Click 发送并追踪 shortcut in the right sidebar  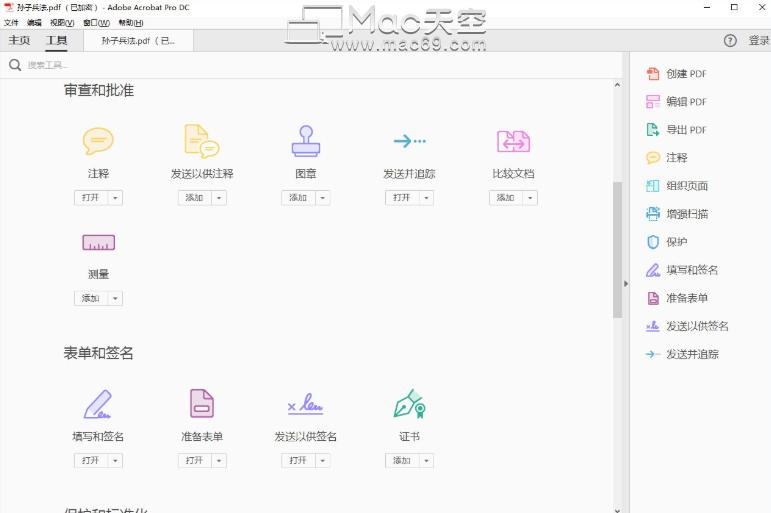pyautogui.click(x=682, y=354)
